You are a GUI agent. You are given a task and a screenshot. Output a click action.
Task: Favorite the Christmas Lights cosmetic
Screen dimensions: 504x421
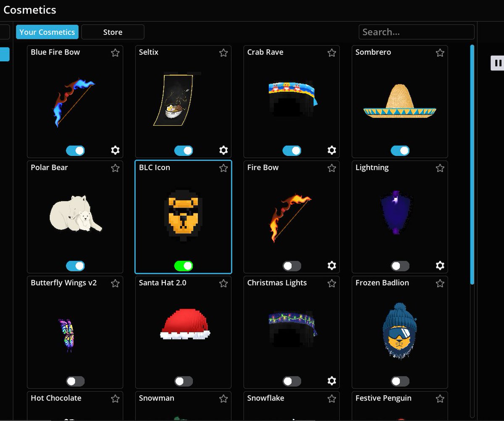pos(332,284)
